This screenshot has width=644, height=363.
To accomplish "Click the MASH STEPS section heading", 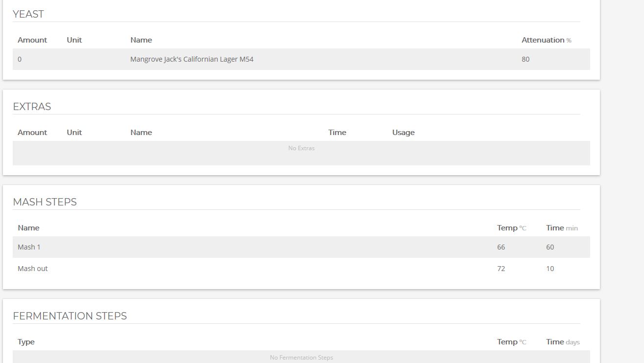I will (x=45, y=202).
